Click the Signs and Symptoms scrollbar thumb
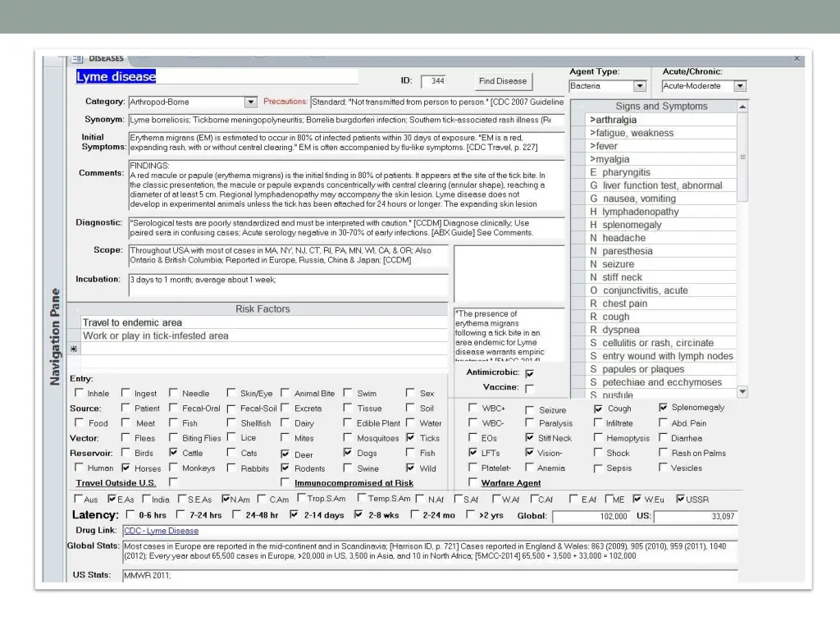840x630 pixels. click(742, 157)
